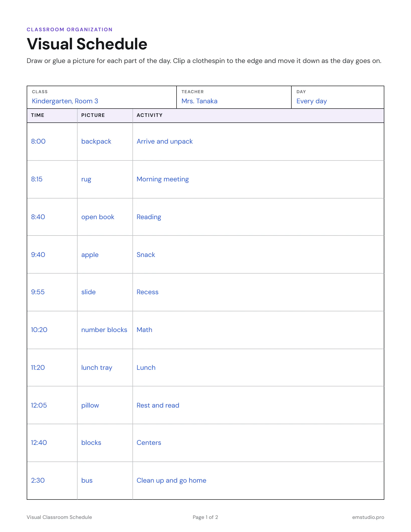The width and height of the screenshot is (411, 532).
Task: Select the '8:00' time cell
Action: tap(52, 142)
